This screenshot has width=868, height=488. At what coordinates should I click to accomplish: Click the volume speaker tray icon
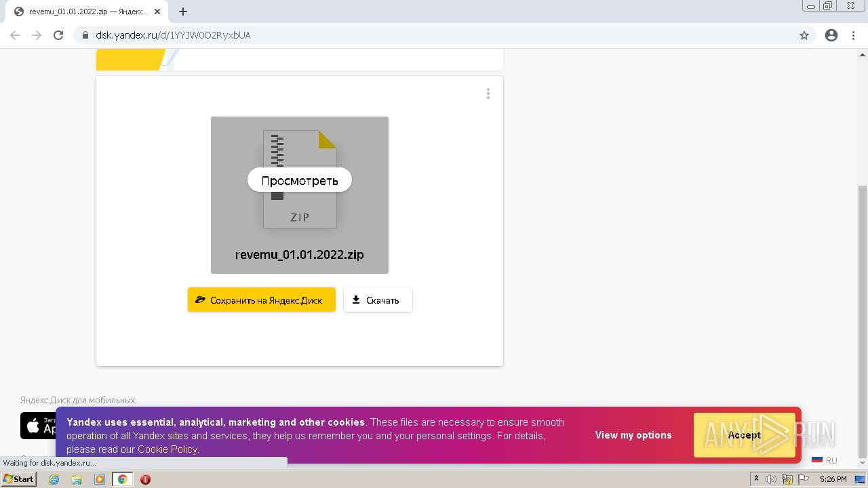coord(771,479)
